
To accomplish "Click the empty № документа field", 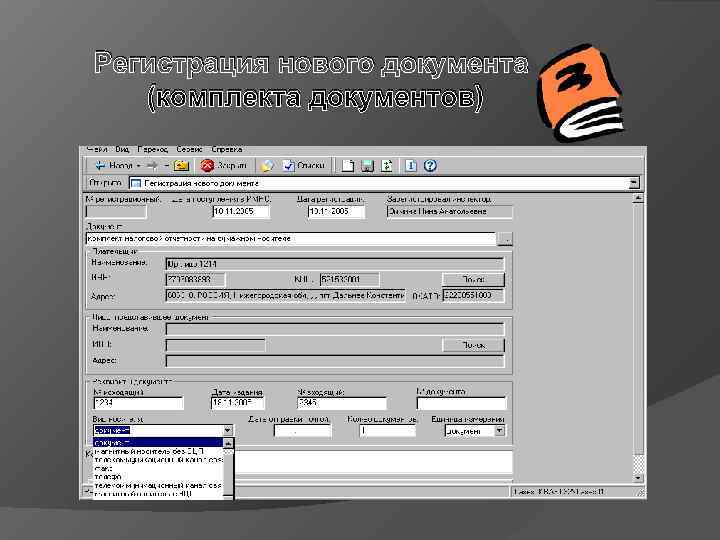I will [461, 403].
